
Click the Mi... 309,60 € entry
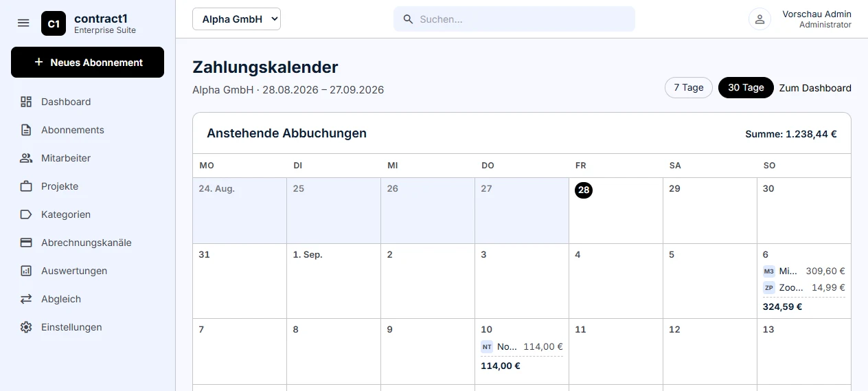(804, 271)
